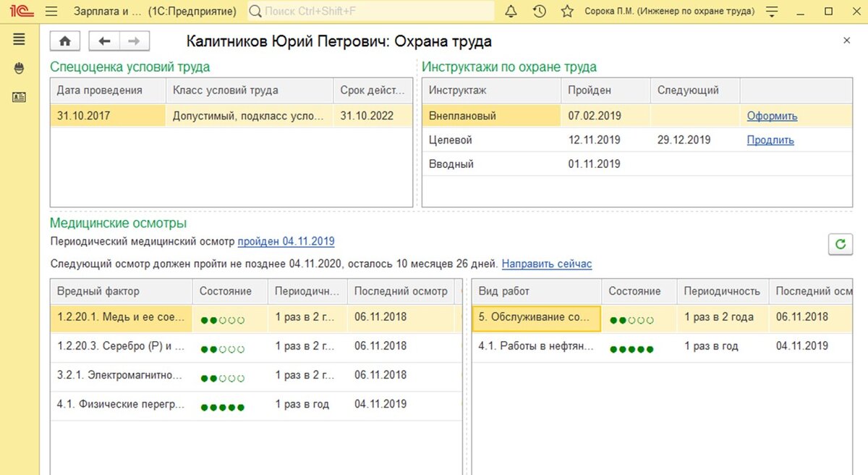
Task: Select row 1.2.20.3. Серебро
Action: [257, 347]
